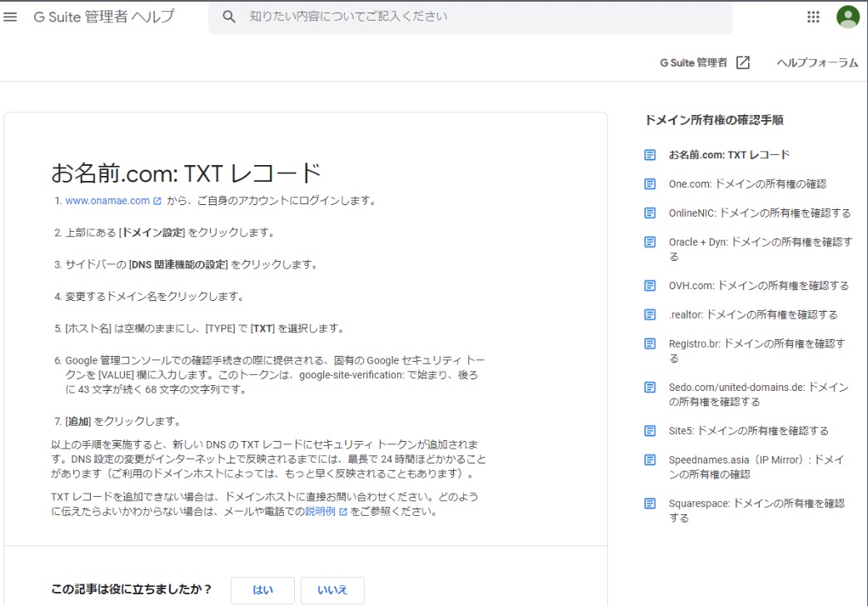Click the article icon beside One.com entry
Viewport: 868px width, 606px height.
pyautogui.click(x=649, y=183)
